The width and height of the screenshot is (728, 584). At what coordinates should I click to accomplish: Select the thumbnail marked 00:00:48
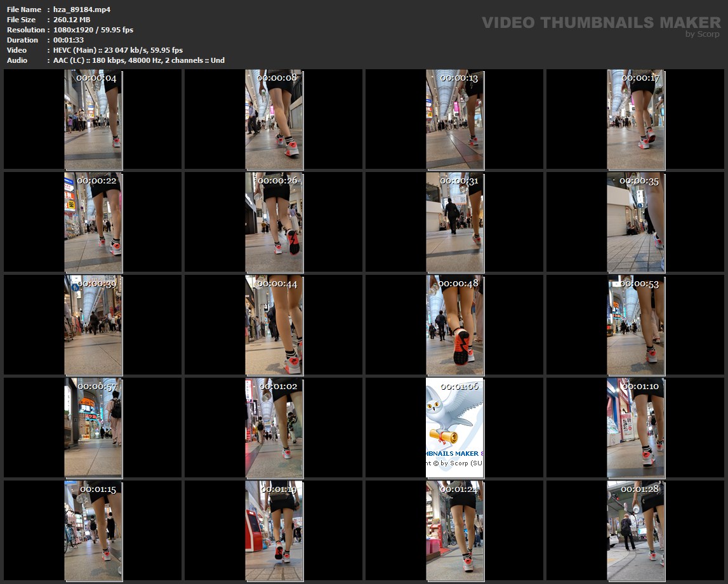point(454,325)
